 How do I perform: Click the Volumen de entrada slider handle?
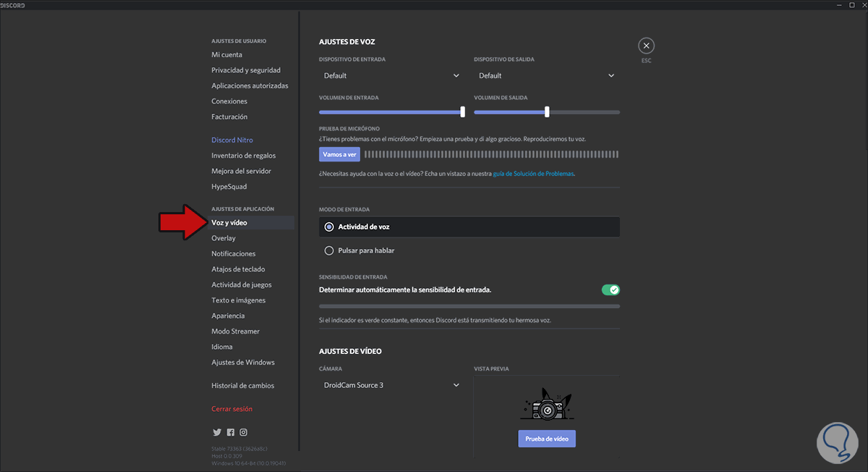click(x=462, y=111)
